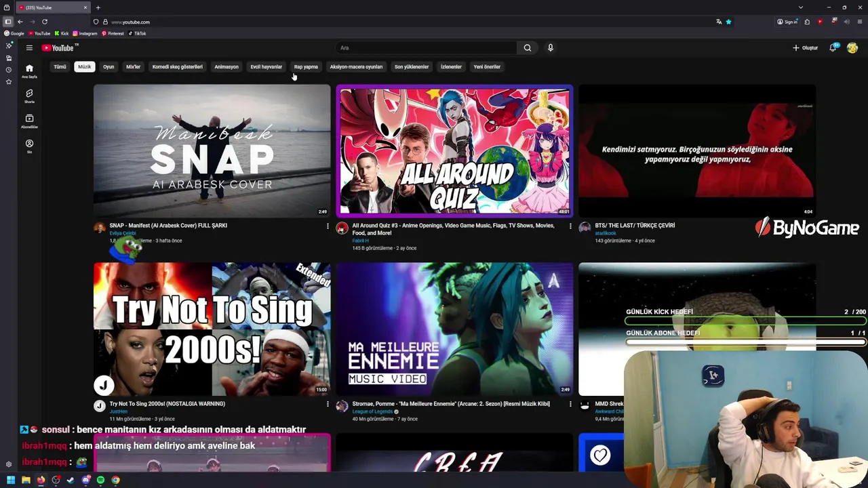Open the YouTube account avatar menu

tap(852, 47)
